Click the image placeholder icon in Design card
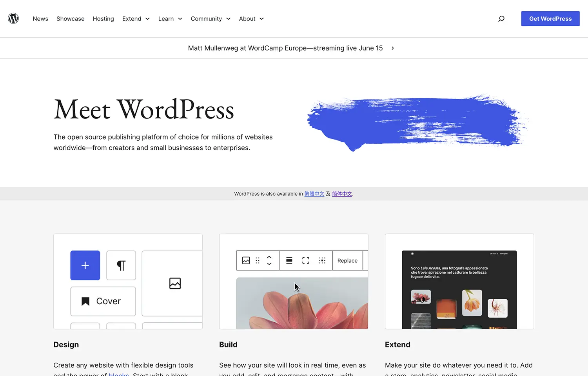Image resolution: width=588 pixels, height=376 pixels. [175, 283]
